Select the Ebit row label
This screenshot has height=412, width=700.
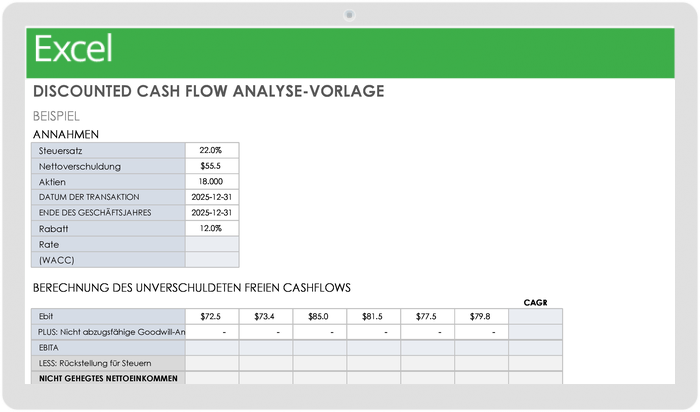pyautogui.click(x=108, y=316)
